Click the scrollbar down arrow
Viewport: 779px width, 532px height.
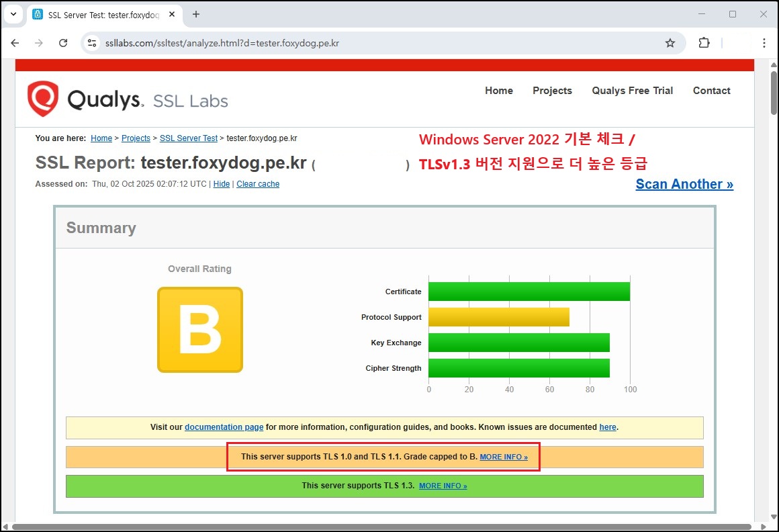[774, 517]
